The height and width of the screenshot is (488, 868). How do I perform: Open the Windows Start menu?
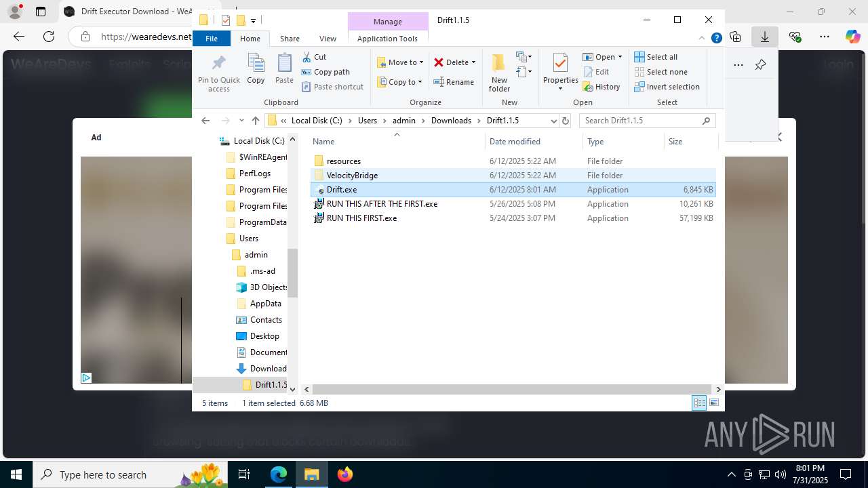pyautogui.click(x=16, y=474)
